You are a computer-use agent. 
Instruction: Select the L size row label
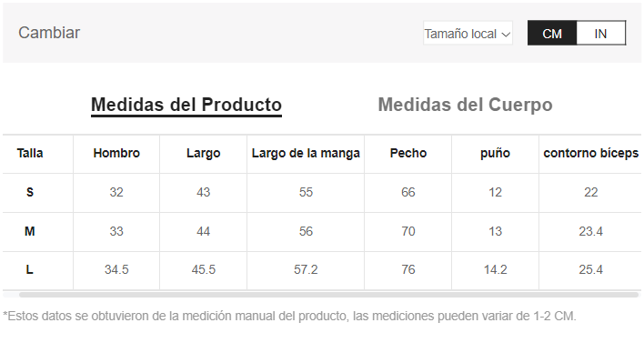(x=30, y=270)
